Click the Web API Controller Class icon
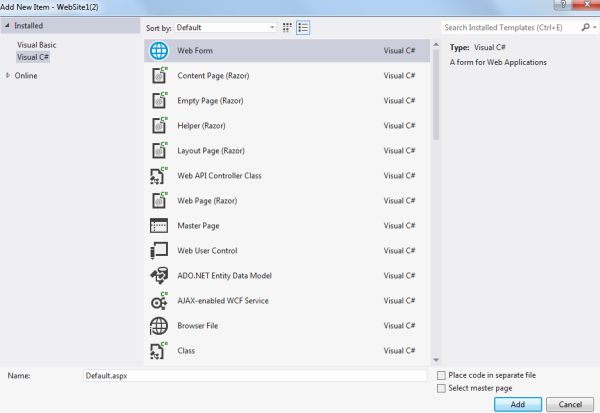600x413 pixels. coord(158,176)
